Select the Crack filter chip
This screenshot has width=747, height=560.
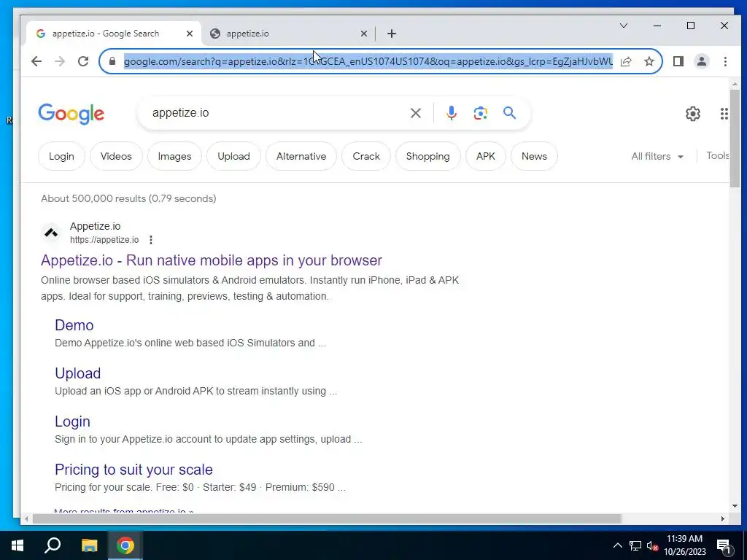pos(366,156)
